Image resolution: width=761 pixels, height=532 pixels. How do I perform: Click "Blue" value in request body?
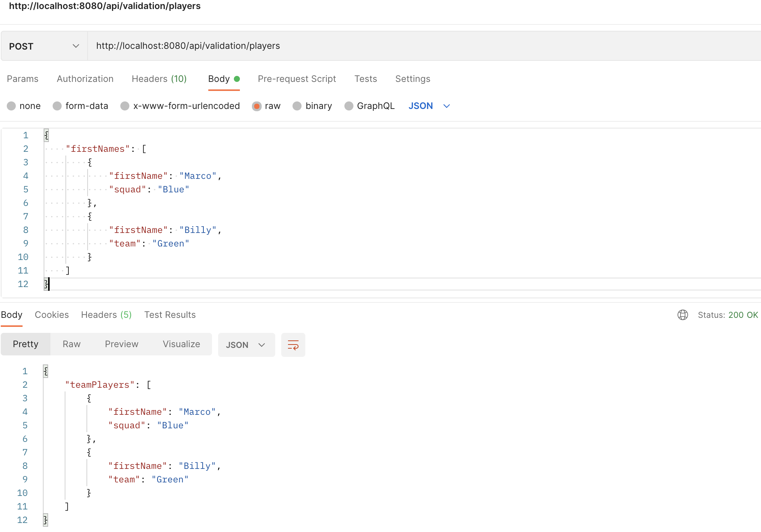(x=173, y=189)
